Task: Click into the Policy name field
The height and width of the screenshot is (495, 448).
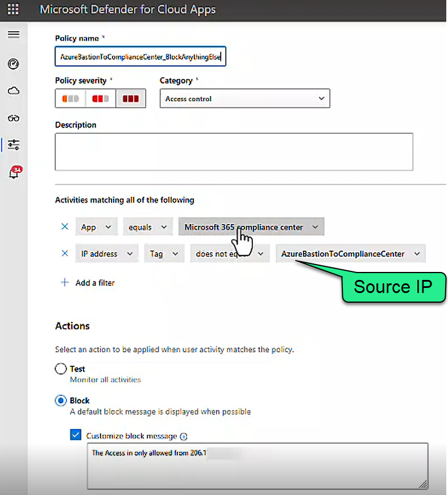Action: 140,56
